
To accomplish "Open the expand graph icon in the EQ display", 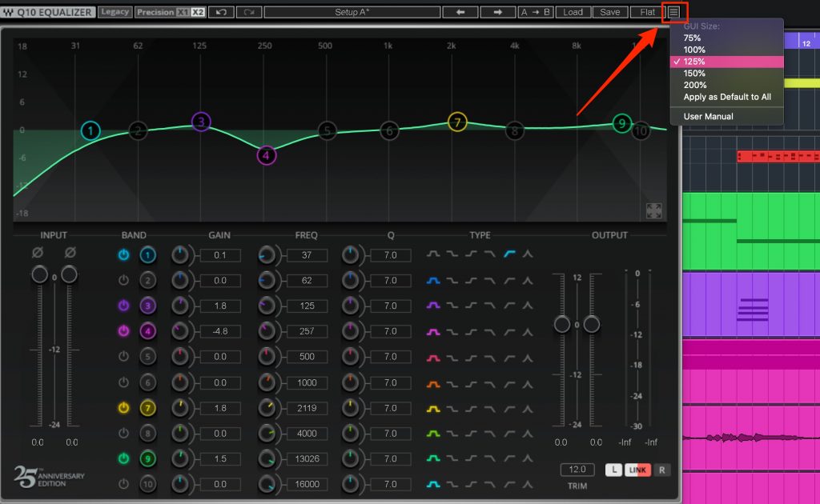I will (x=653, y=210).
